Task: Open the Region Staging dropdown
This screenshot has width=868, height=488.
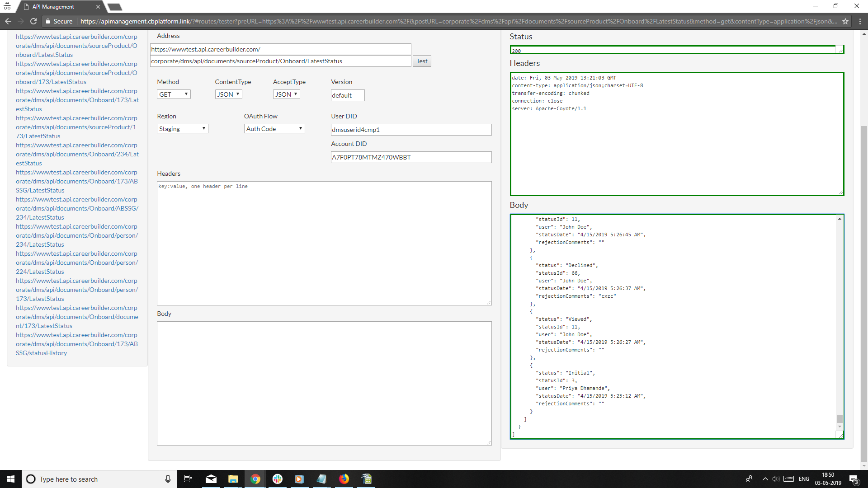Action: [183, 129]
